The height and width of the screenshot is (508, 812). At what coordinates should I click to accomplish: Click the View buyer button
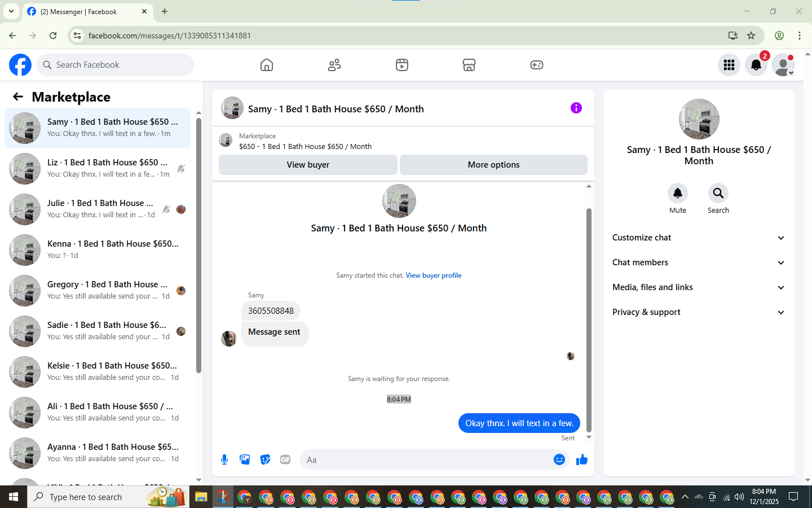click(308, 165)
